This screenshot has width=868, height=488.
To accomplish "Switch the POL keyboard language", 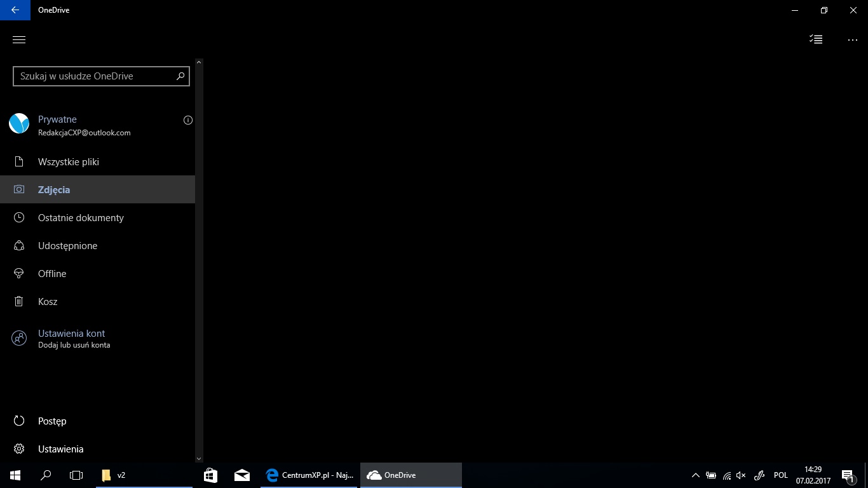I will 781,475.
